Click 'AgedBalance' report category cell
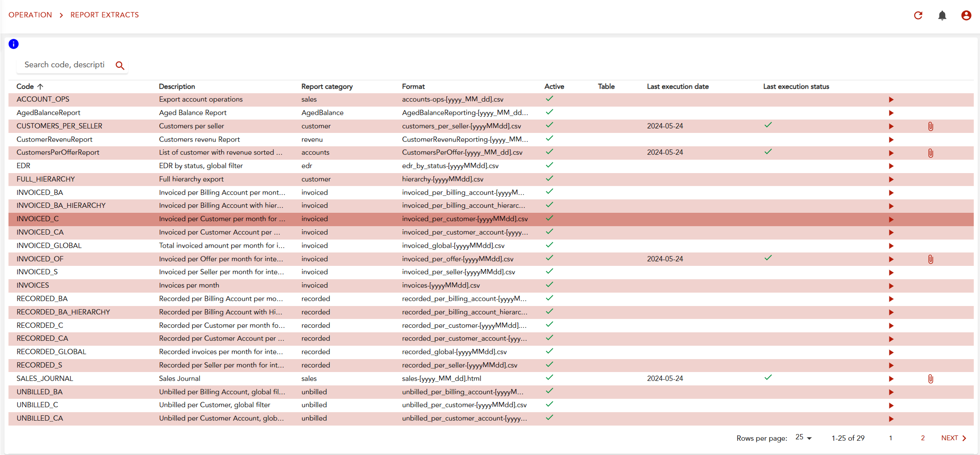 click(x=322, y=113)
